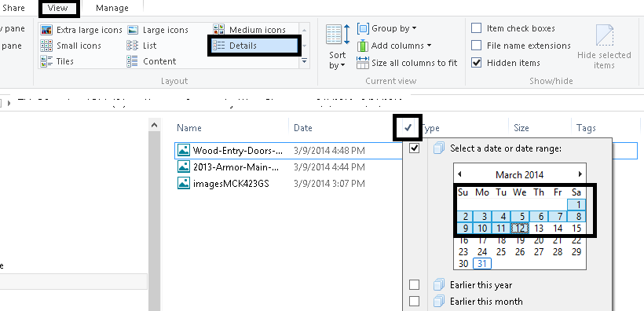Viewport: 644px width, 311px height.
Task: Click scroll up arrow of navigation pane
Action: [x=155, y=125]
